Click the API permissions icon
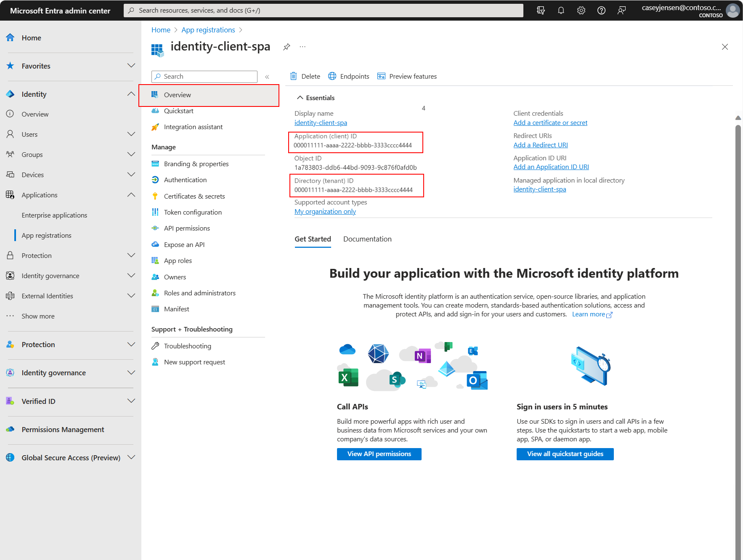 point(155,228)
